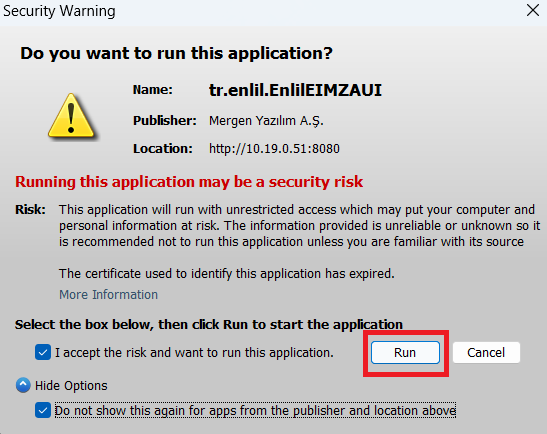
Task: Click the 'Do you want to run' heading
Action: pos(177,53)
